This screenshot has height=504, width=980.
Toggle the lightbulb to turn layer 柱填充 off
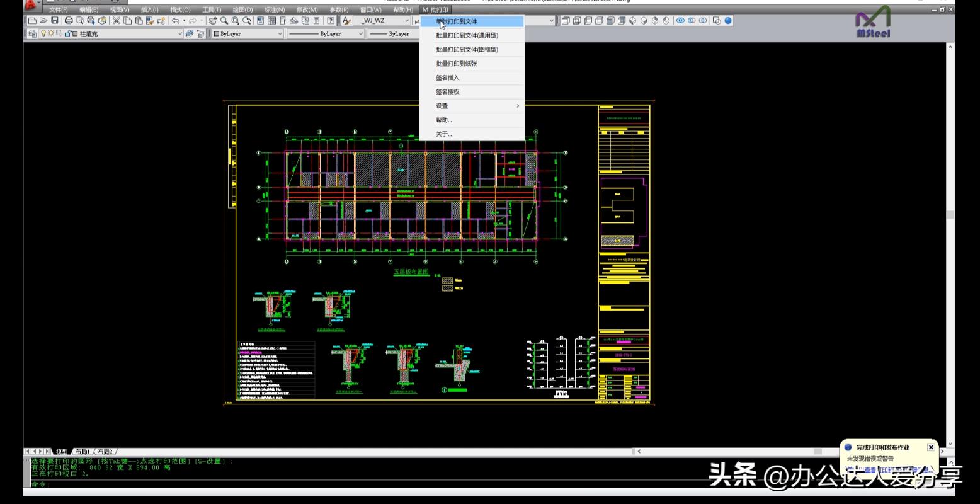coord(43,34)
